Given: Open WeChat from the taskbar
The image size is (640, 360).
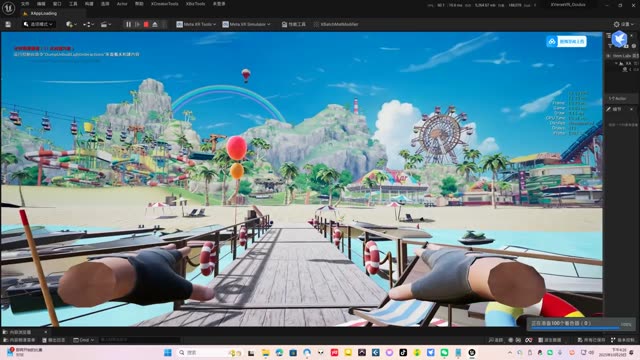Looking at the screenshot, I should [444, 353].
